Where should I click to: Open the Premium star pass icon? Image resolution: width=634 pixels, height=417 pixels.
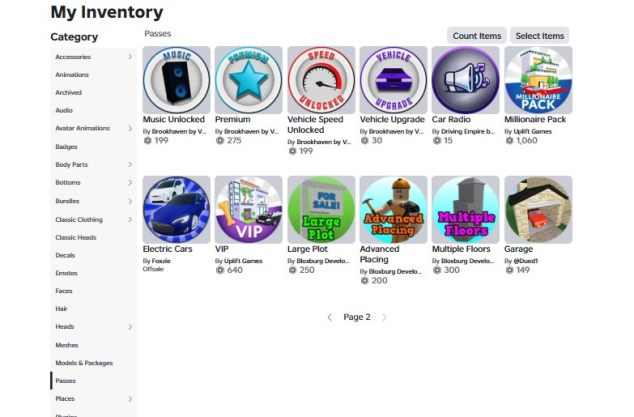[249, 80]
